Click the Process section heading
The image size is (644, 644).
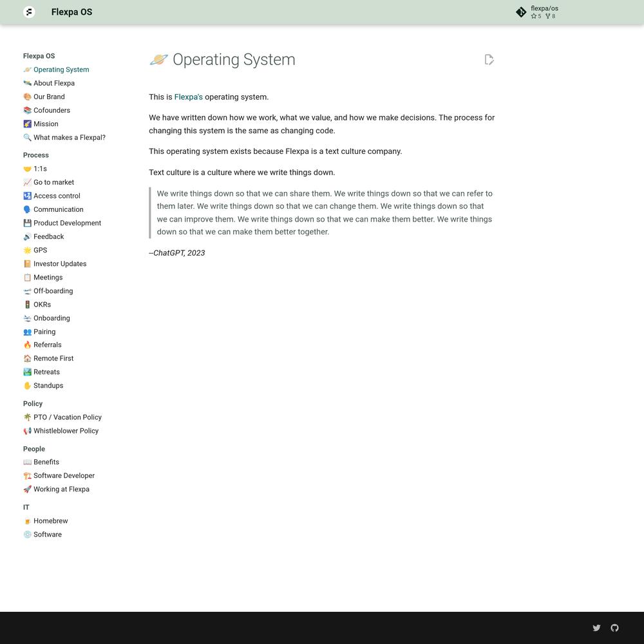35,155
